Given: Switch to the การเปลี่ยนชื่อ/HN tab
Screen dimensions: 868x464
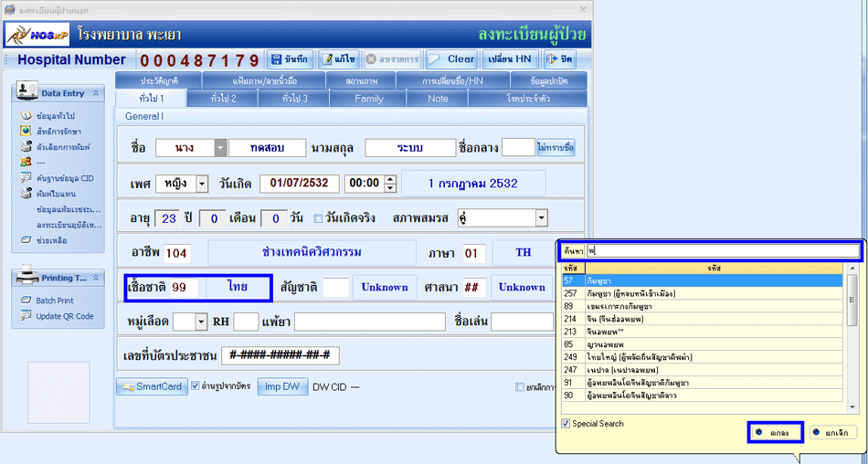Looking at the screenshot, I should [x=452, y=81].
